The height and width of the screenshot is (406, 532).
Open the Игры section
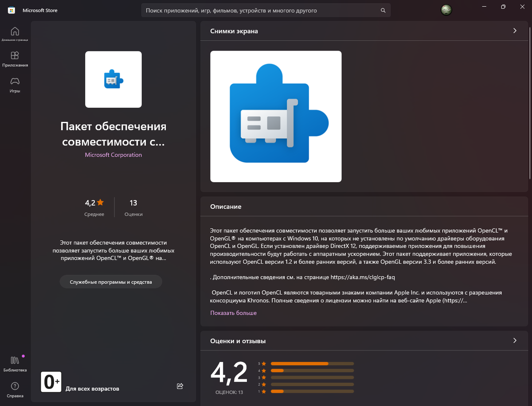tap(15, 85)
